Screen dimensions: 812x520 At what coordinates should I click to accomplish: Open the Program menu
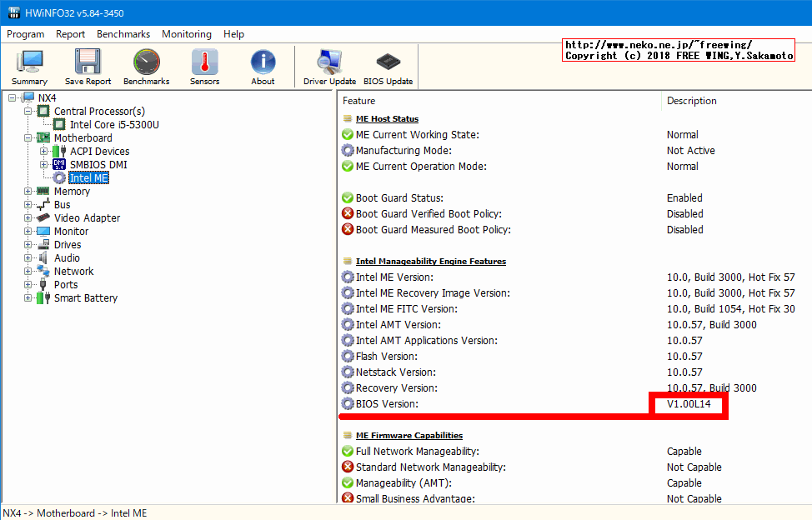click(25, 34)
